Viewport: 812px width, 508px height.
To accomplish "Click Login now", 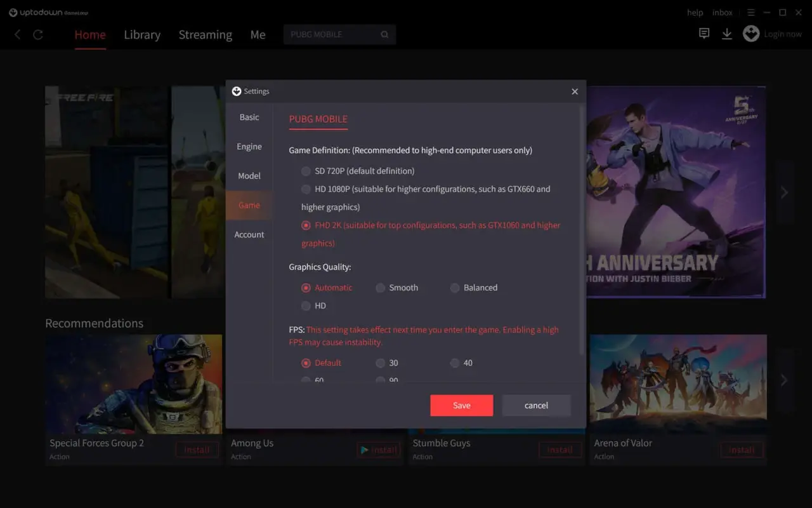I will pyautogui.click(x=782, y=34).
